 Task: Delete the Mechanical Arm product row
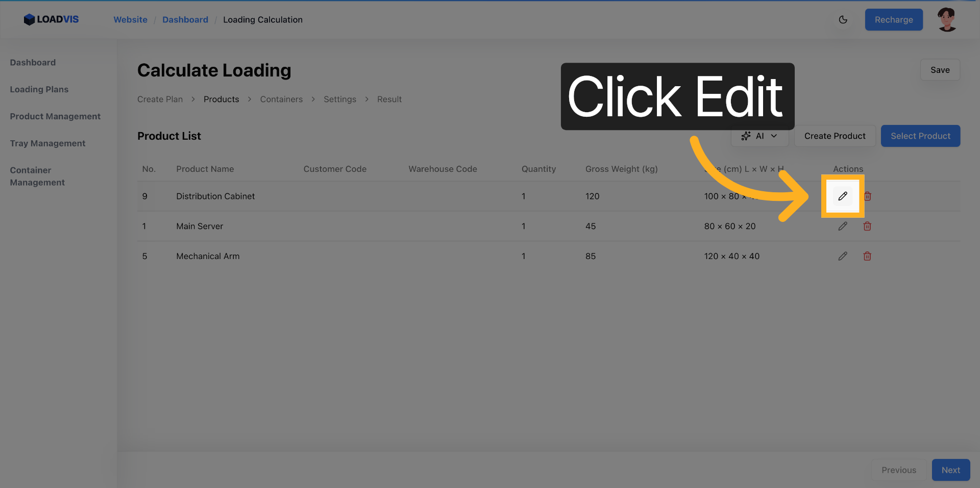point(867,256)
